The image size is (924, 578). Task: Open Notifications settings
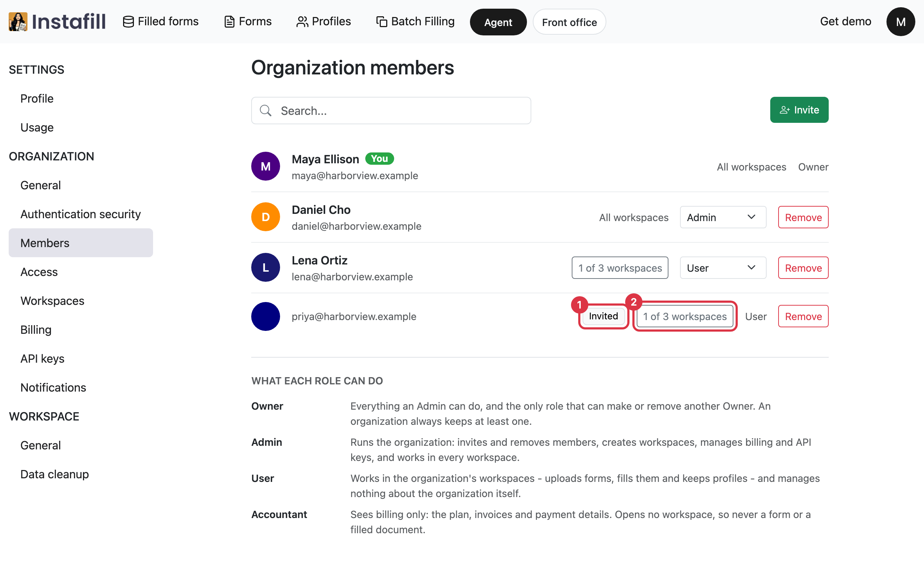click(80, 388)
